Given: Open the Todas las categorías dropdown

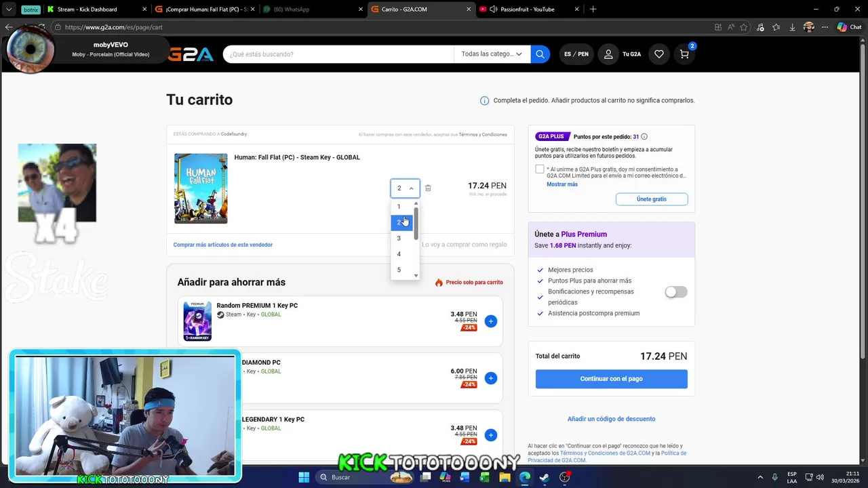Looking at the screenshot, I should click(492, 54).
